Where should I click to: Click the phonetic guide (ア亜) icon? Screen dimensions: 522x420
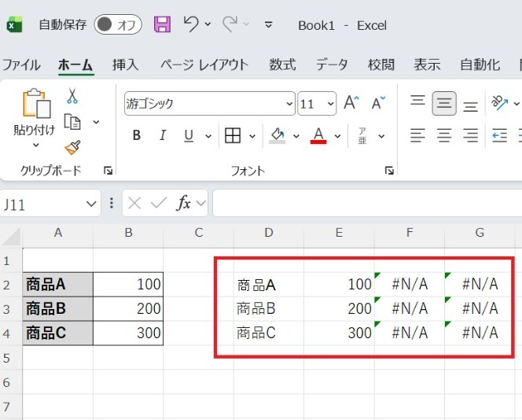click(362, 135)
